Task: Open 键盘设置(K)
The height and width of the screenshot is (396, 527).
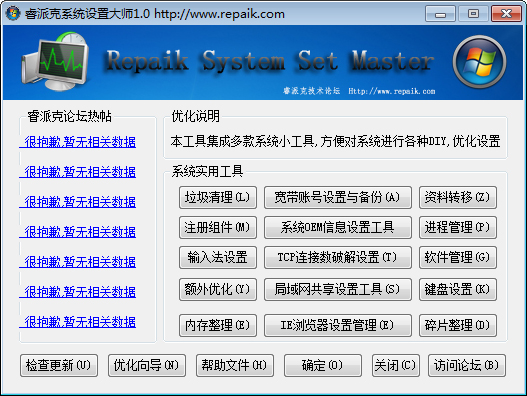Action: [458, 289]
